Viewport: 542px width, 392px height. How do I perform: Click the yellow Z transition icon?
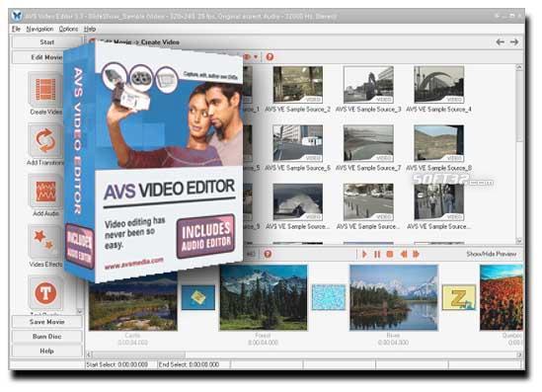459,297
